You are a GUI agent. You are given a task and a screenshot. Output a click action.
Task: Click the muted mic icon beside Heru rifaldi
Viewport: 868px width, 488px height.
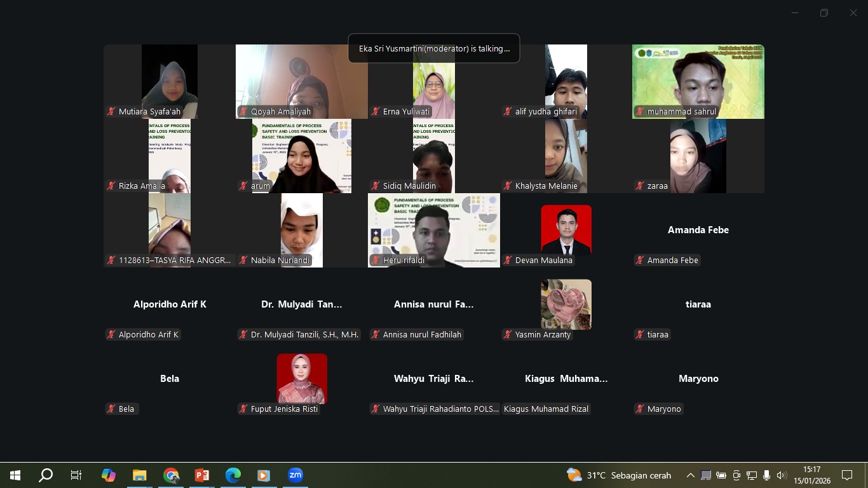pos(376,260)
